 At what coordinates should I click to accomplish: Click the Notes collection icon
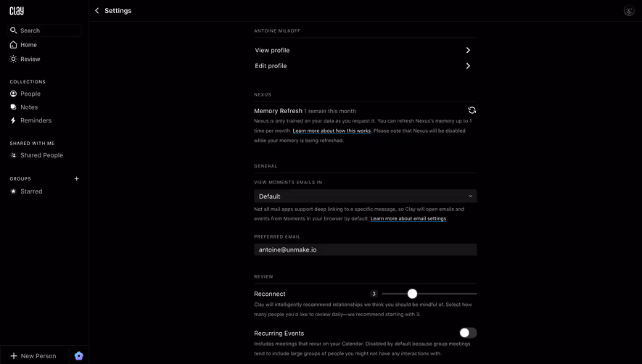[x=14, y=107]
